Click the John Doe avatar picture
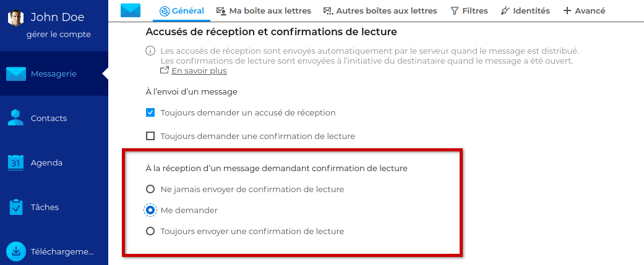This screenshot has height=265, width=644. 15,18
